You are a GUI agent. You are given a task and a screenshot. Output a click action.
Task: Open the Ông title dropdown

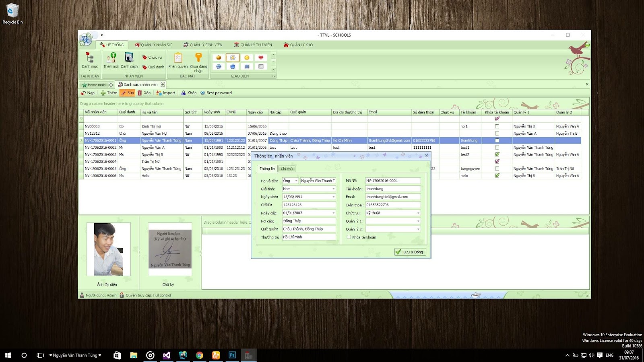296,181
